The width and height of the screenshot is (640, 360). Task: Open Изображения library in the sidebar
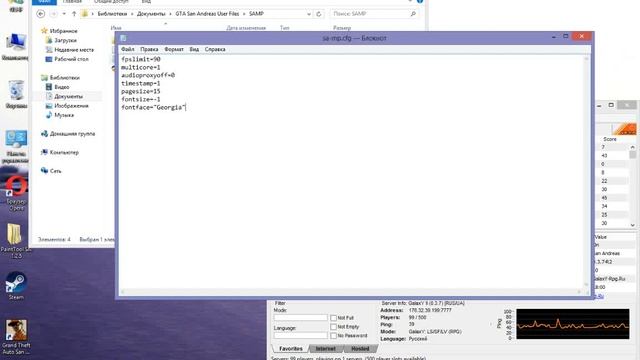point(71,106)
